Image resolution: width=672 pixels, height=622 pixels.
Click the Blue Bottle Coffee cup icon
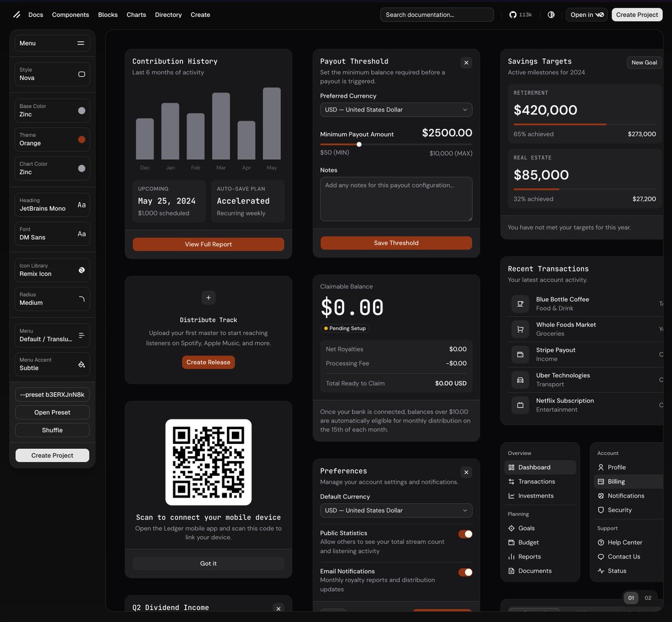(x=520, y=304)
